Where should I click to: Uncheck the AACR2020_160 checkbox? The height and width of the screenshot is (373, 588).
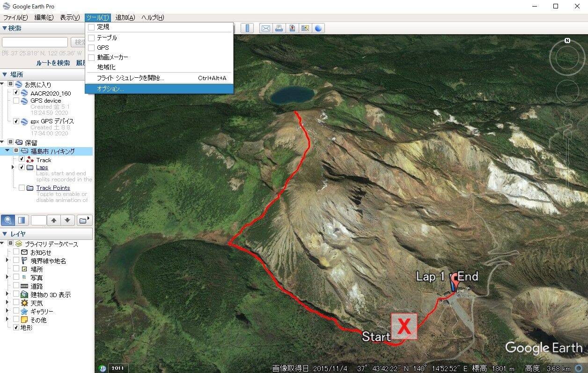[16, 93]
